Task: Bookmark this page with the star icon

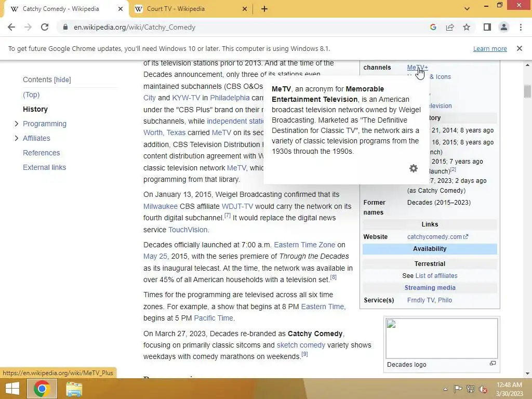Action: point(467,27)
